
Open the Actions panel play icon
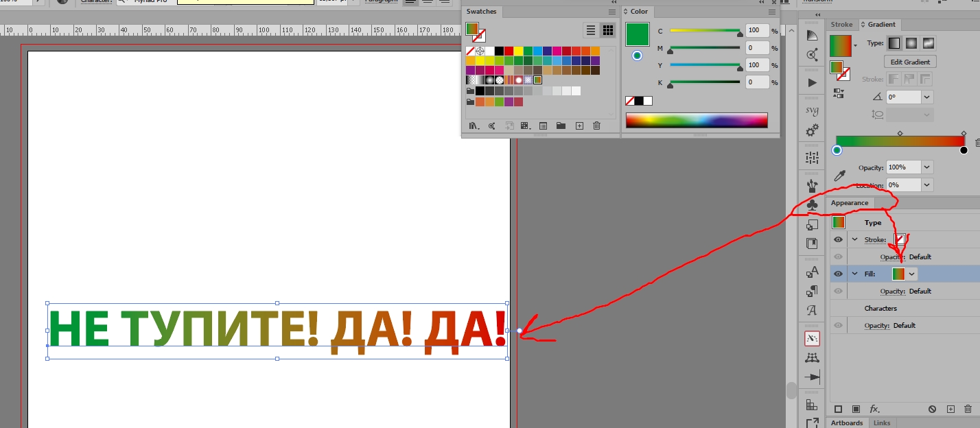click(813, 82)
